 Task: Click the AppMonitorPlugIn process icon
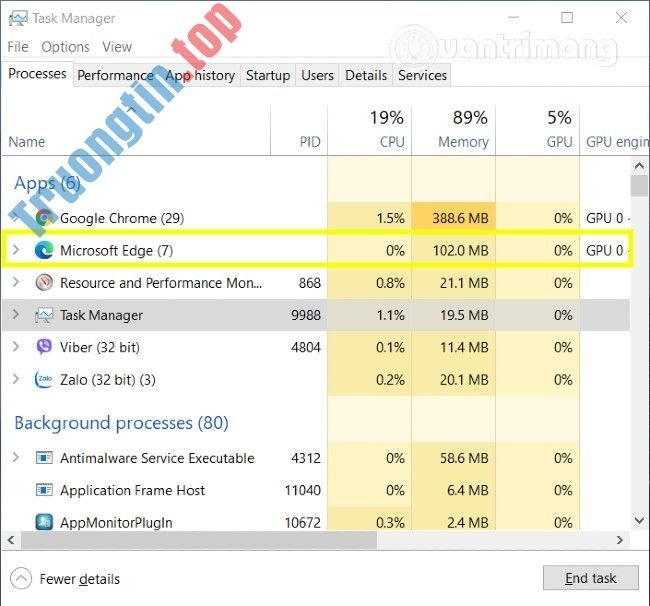coord(44,522)
